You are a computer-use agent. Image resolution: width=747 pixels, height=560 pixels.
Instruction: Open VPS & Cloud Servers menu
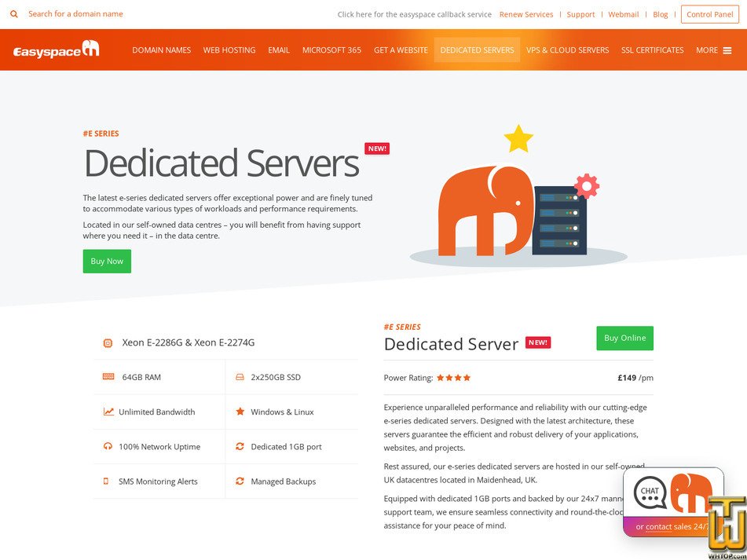(567, 50)
